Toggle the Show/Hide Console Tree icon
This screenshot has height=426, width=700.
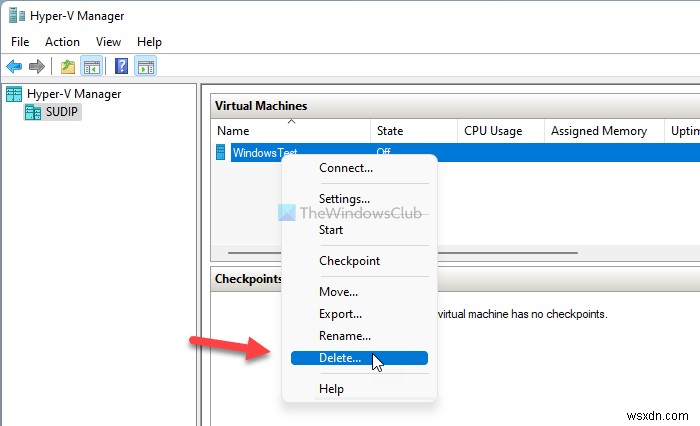click(92, 67)
